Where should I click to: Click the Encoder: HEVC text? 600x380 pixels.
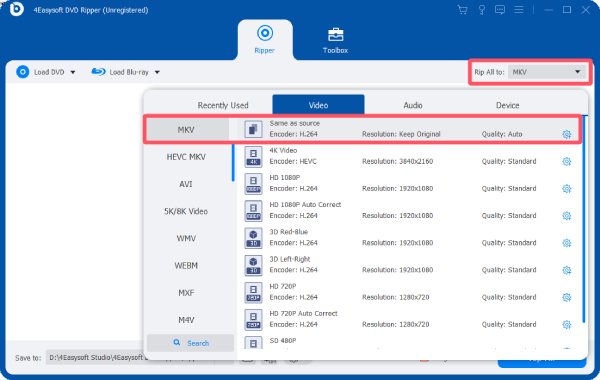293,161
